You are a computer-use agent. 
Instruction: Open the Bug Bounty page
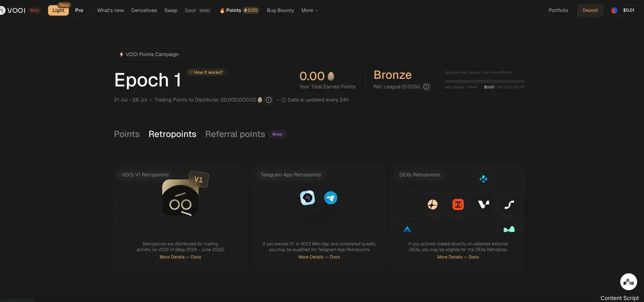(280, 10)
